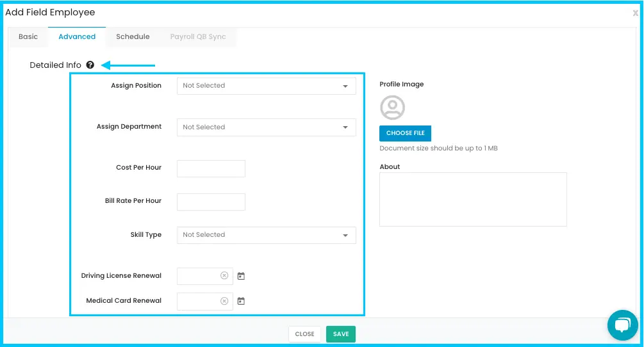Image resolution: width=644 pixels, height=347 pixels.
Task: Expand the Skill Type dropdown
Action: coord(267,236)
